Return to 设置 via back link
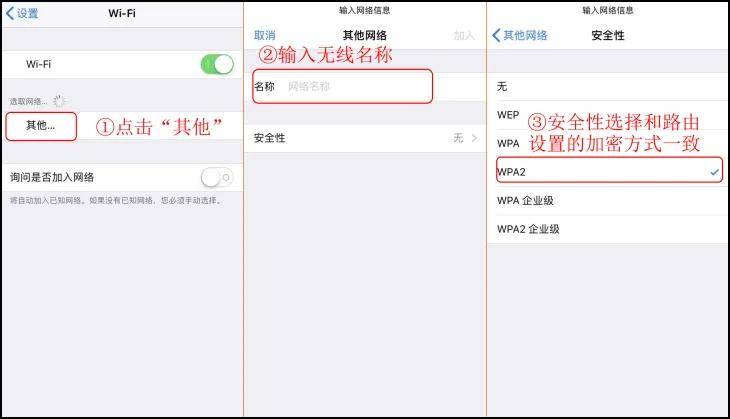The width and height of the screenshot is (730, 419). [x=27, y=14]
